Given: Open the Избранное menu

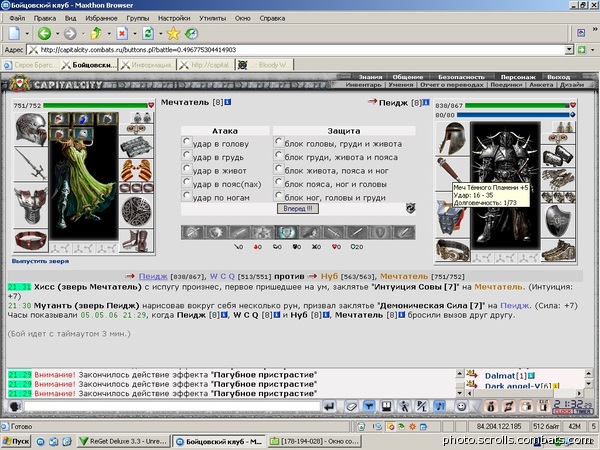Looking at the screenshot, I should [101, 18].
